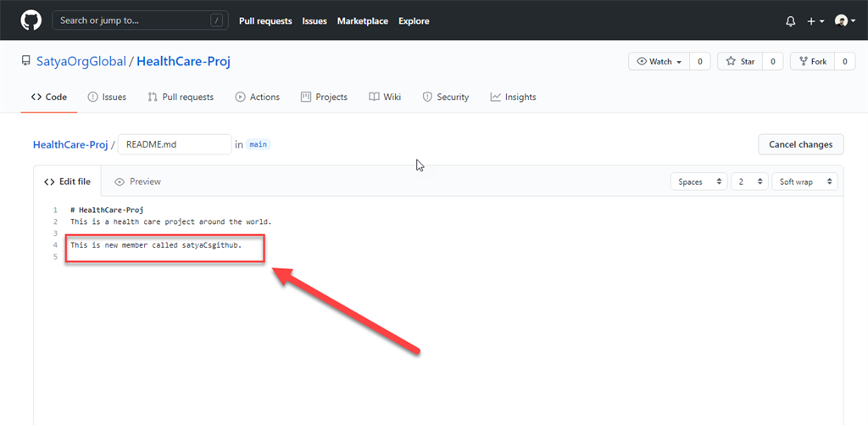This screenshot has width=868, height=425.
Task: Cancel changes to the file
Action: click(800, 144)
